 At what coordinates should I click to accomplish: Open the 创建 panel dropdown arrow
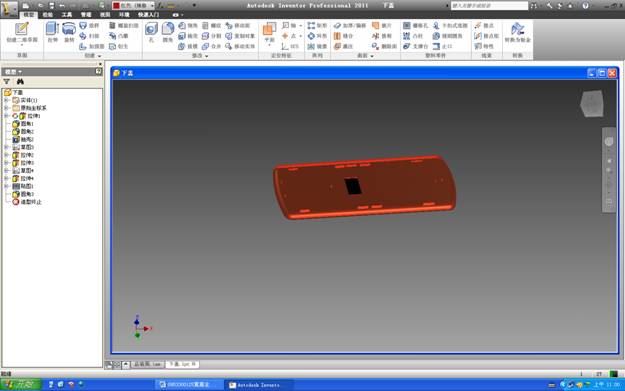(x=99, y=56)
